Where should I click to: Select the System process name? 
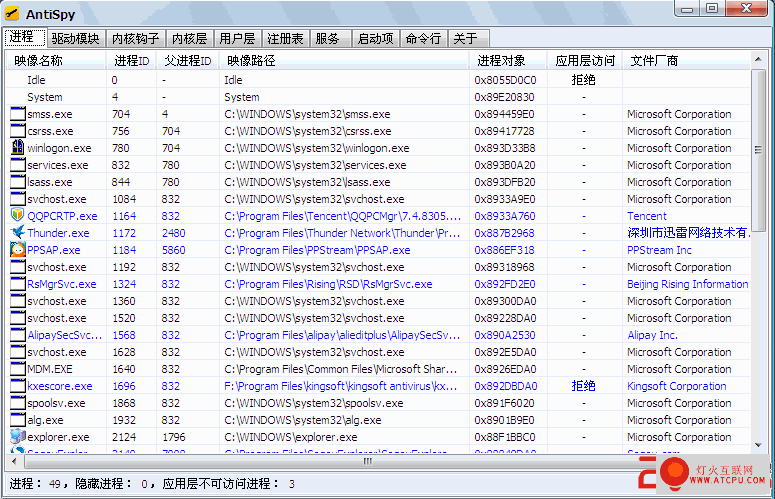tap(44, 97)
